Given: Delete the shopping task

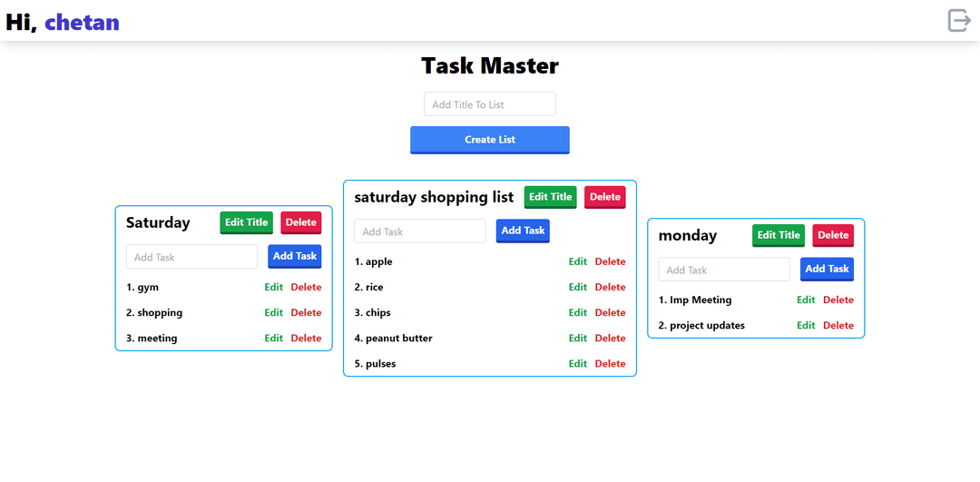Looking at the screenshot, I should (x=307, y=312).
